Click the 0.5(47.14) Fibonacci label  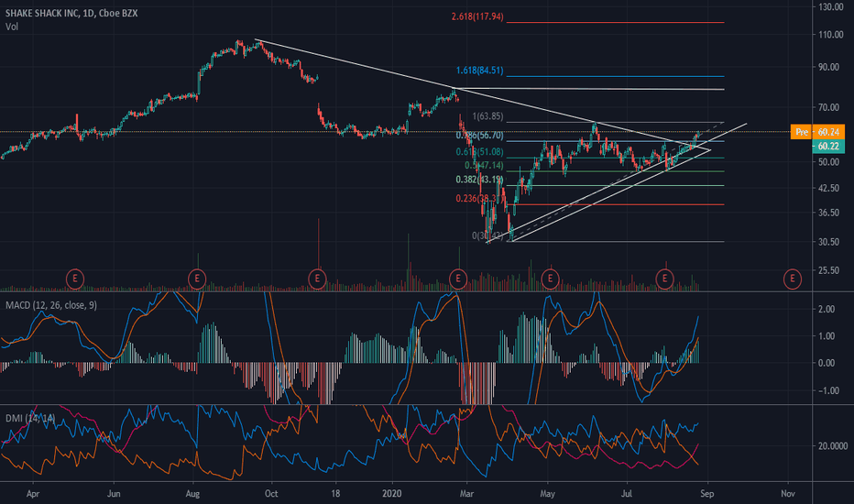(x=484, y=166)
